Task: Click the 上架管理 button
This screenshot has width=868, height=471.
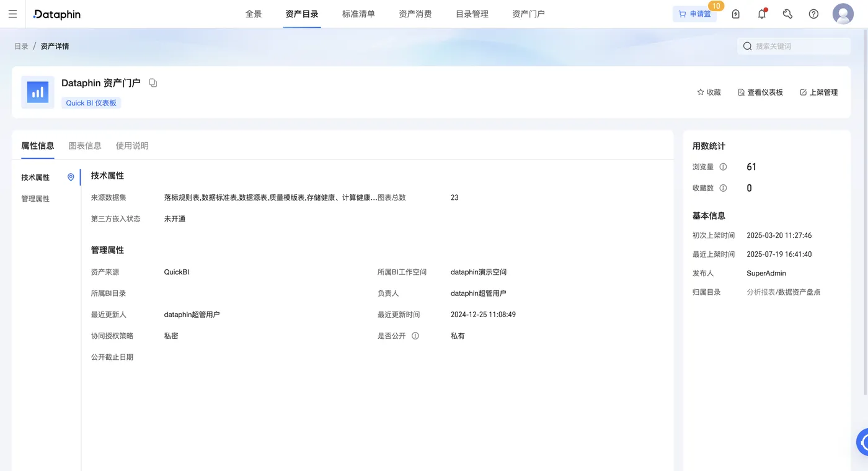Action: 818,92
